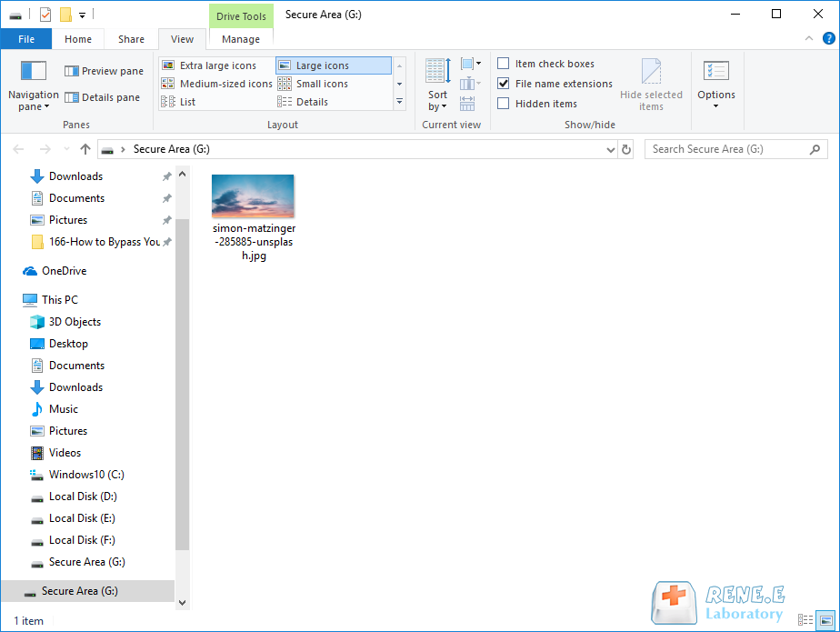
Task: Toggle the Preview pane
Action: [104, 71]
